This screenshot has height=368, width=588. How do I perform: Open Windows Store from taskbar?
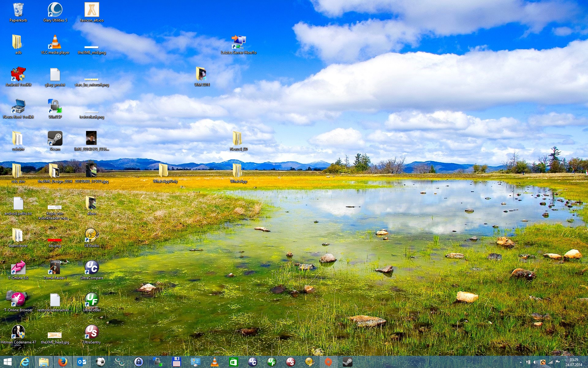click(x=233, y=362)
